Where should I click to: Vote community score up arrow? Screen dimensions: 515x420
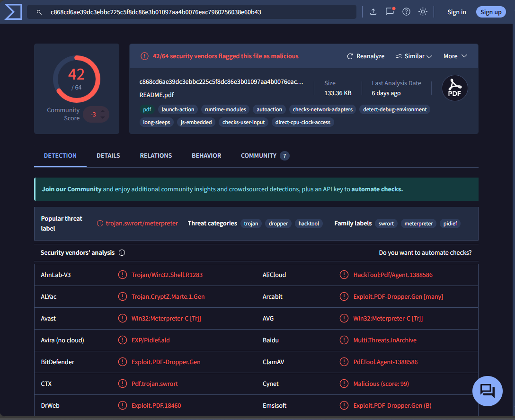tap(103, 111)
